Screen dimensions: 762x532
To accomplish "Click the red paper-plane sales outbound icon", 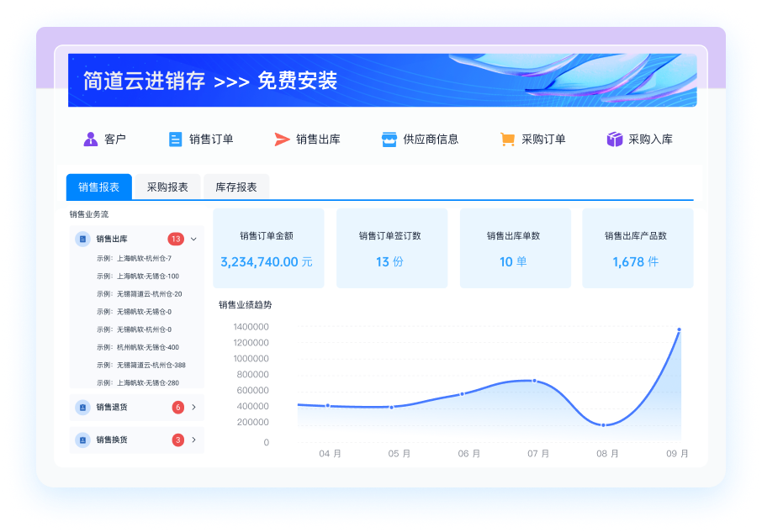I will (282, 140).
